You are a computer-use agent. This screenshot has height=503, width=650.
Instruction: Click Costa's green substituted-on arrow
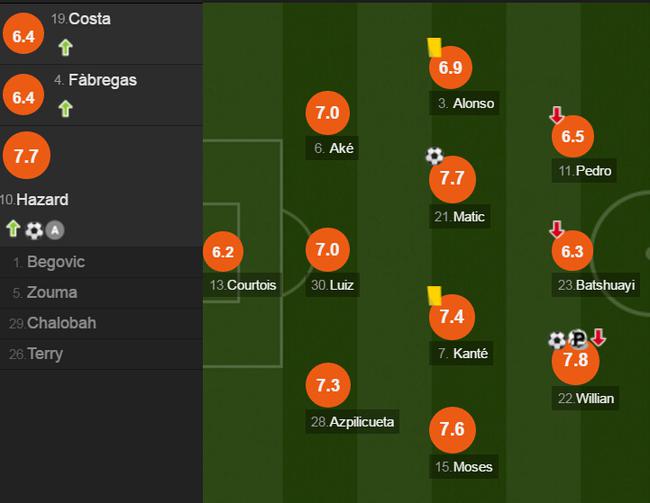tap(65, 47)
